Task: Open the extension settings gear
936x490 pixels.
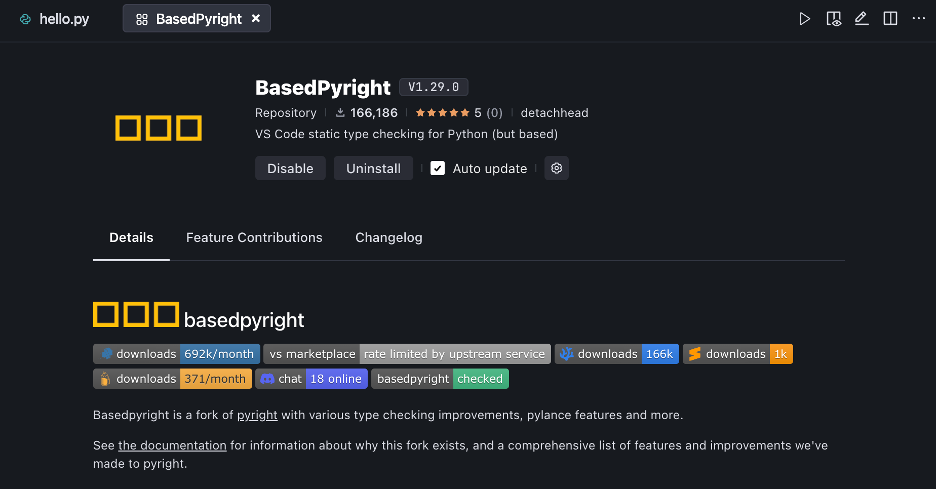Action: (556, 168)
